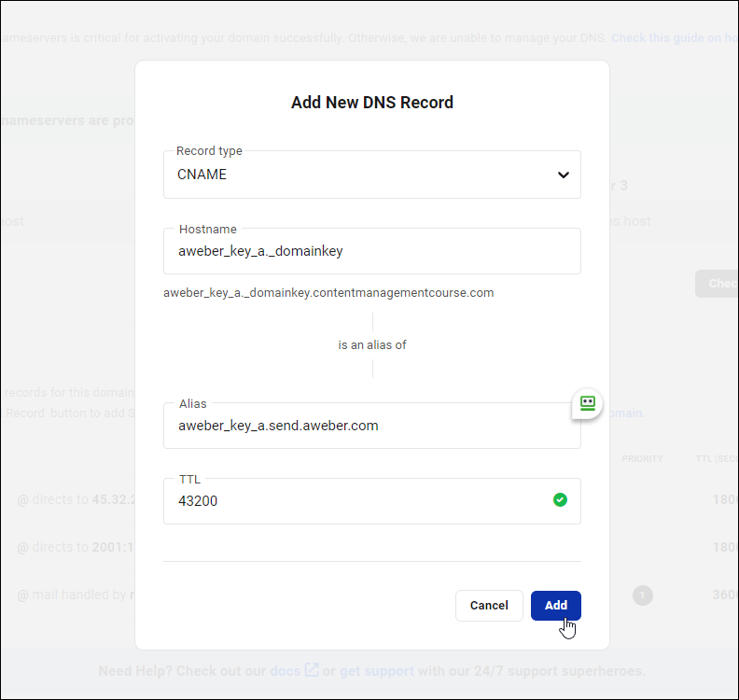
Task: Click the 'is an alias of' text
Action: (x=372, y=345)
